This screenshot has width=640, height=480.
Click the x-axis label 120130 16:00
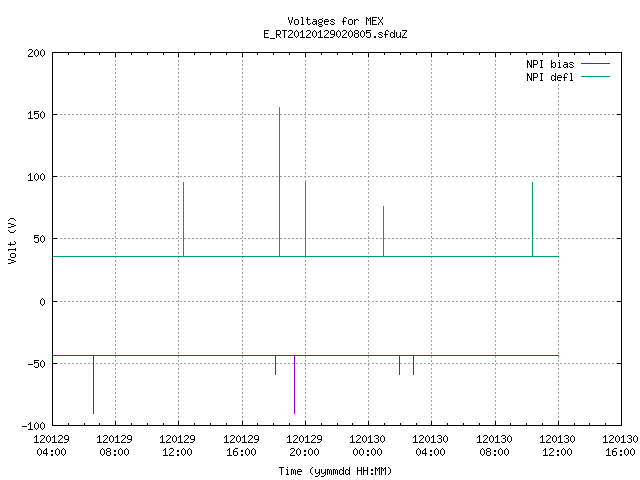point(620,446)
